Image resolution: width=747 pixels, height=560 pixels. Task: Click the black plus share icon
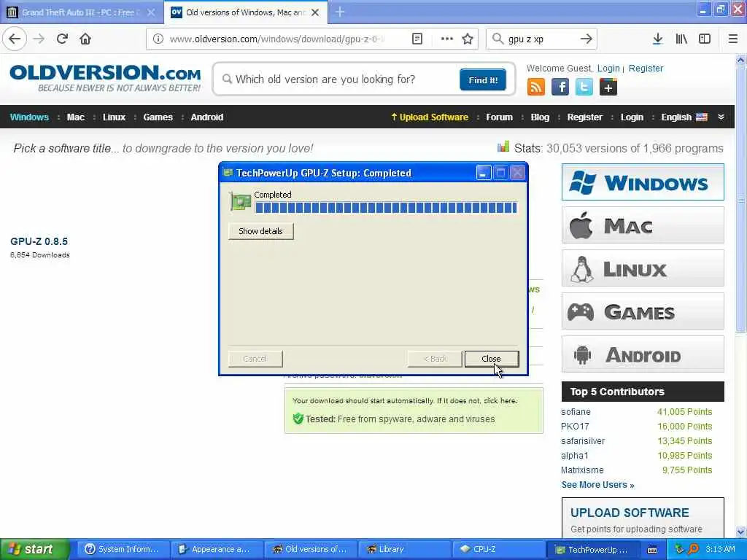coord(608,87)
